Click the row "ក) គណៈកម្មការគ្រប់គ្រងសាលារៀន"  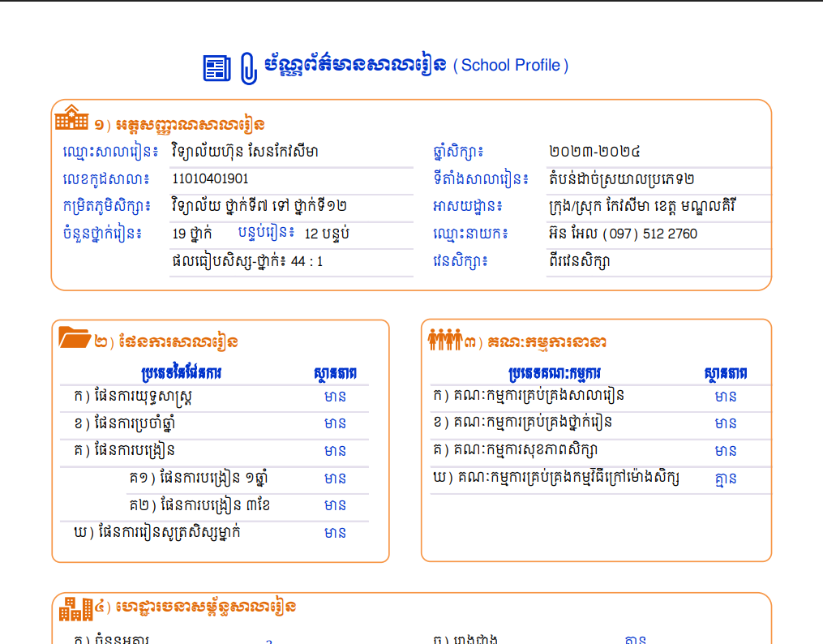529,395
